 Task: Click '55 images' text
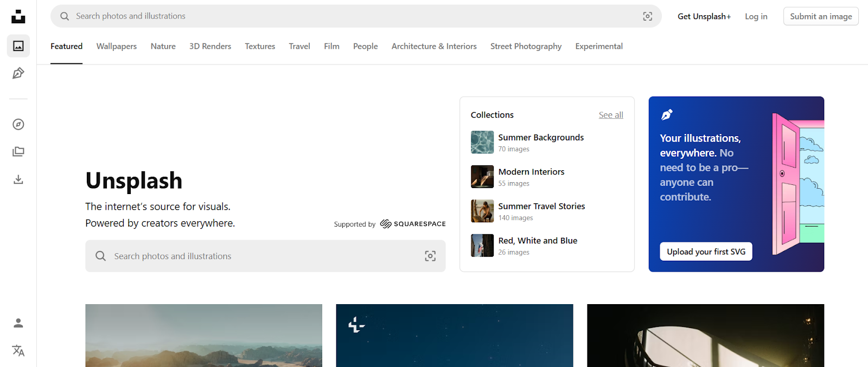point(514,184)
